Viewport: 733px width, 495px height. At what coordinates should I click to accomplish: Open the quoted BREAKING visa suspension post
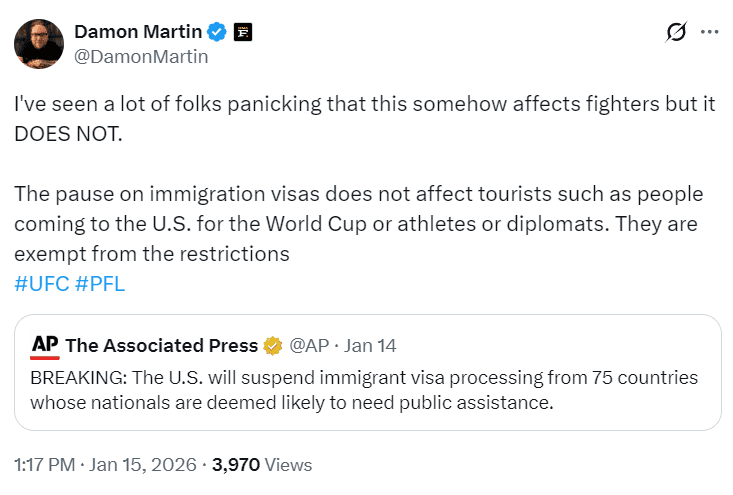[x=364, y=391]
